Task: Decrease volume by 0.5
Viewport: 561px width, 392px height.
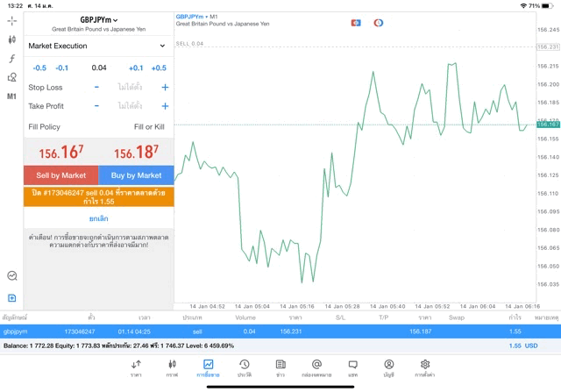Action: [39, 68]
